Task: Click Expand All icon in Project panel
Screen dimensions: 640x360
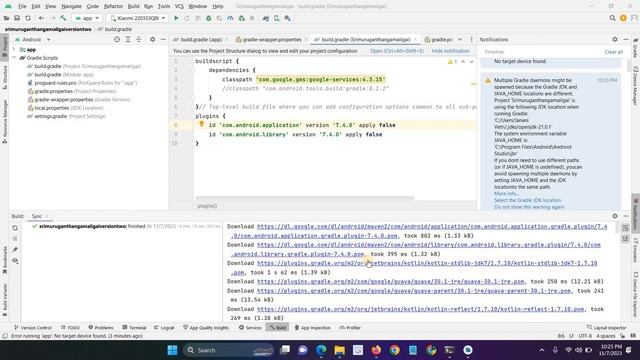Action: pyautogui.click(x=128, y=39)
